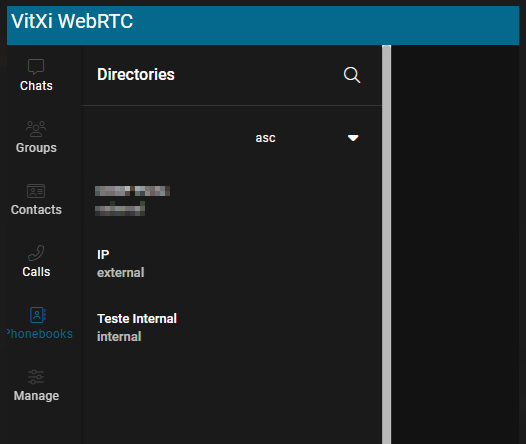
Task: Open the Manage label
Action: (36, 396)
